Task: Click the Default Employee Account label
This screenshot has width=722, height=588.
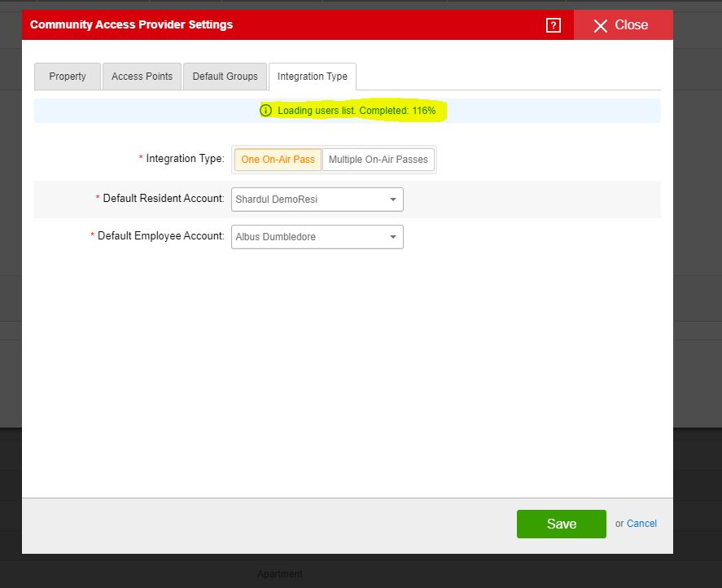Action: (160, 236)
